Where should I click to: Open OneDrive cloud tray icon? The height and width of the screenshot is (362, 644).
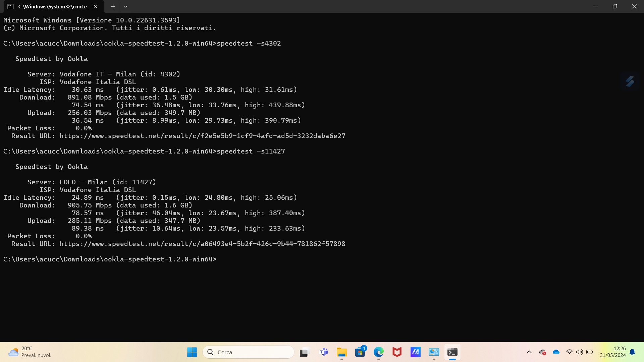point(556,352)
